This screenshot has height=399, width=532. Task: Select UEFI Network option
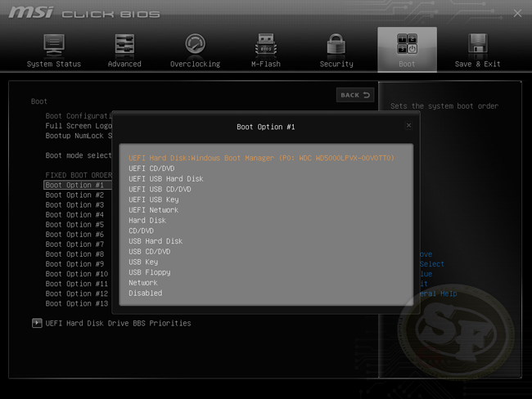pyautogui.click(x=153, y=210)
